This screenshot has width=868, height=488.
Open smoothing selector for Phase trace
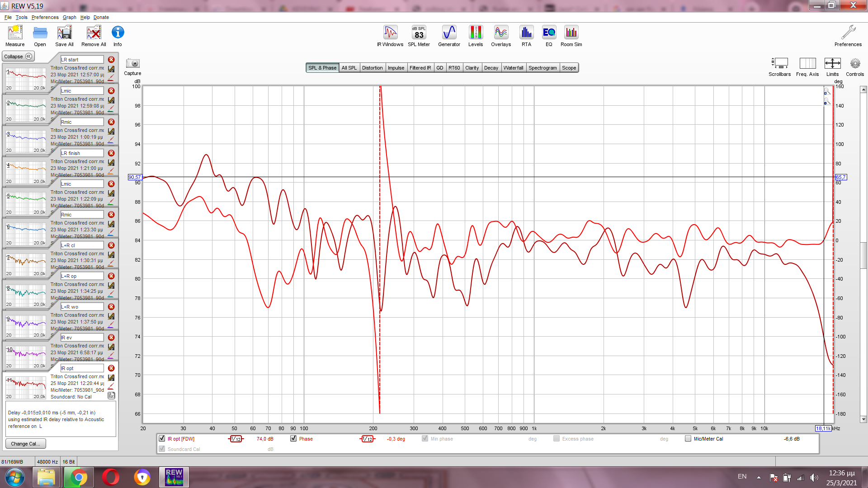pos(368,439)
